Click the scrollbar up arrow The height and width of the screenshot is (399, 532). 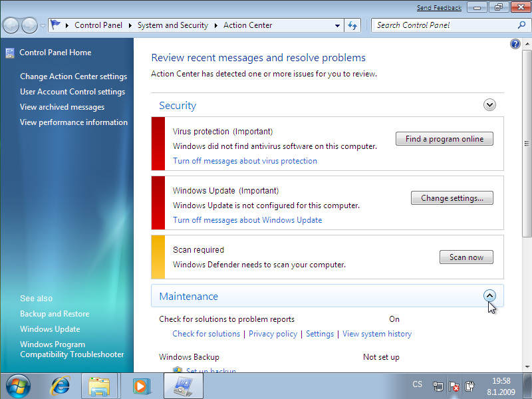527,44
